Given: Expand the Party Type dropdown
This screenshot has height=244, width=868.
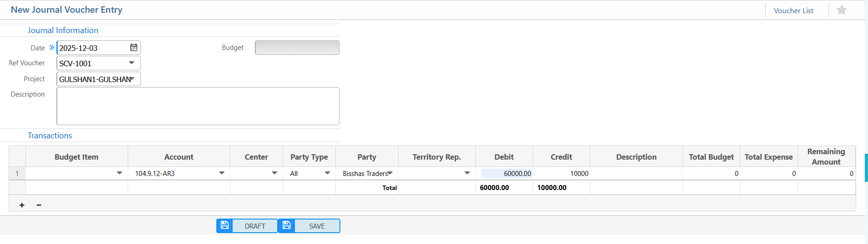Looking at the screenshot, I should [x=327, y=173].
